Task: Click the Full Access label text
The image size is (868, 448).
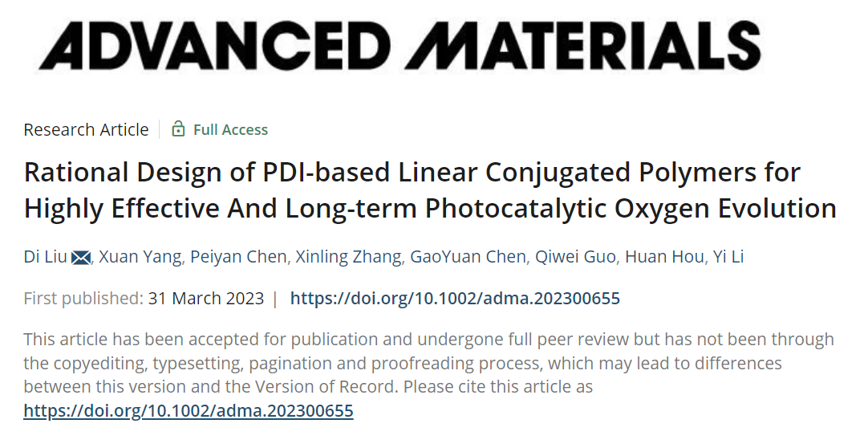Action: click(230, 129)
